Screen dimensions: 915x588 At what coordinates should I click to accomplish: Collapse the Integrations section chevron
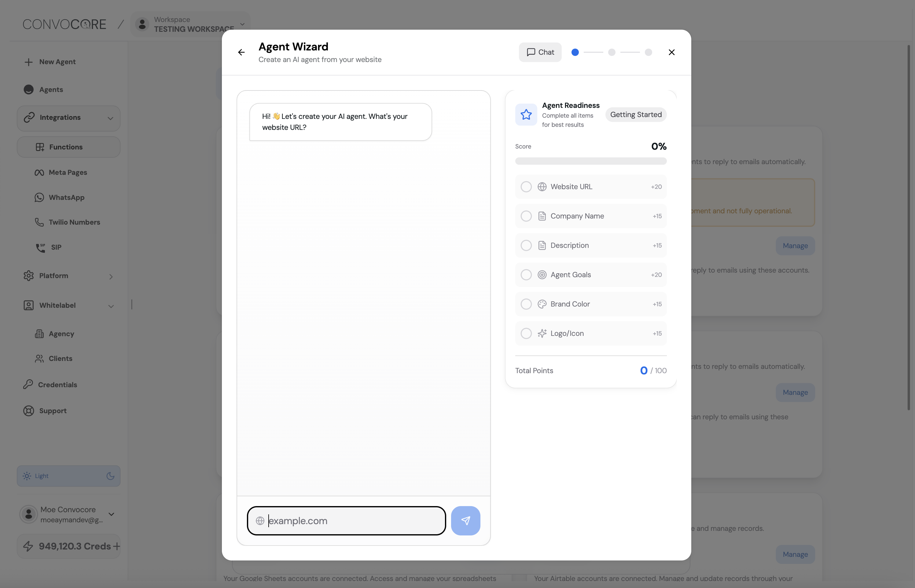pyautogui.click(x=110, y=118)
